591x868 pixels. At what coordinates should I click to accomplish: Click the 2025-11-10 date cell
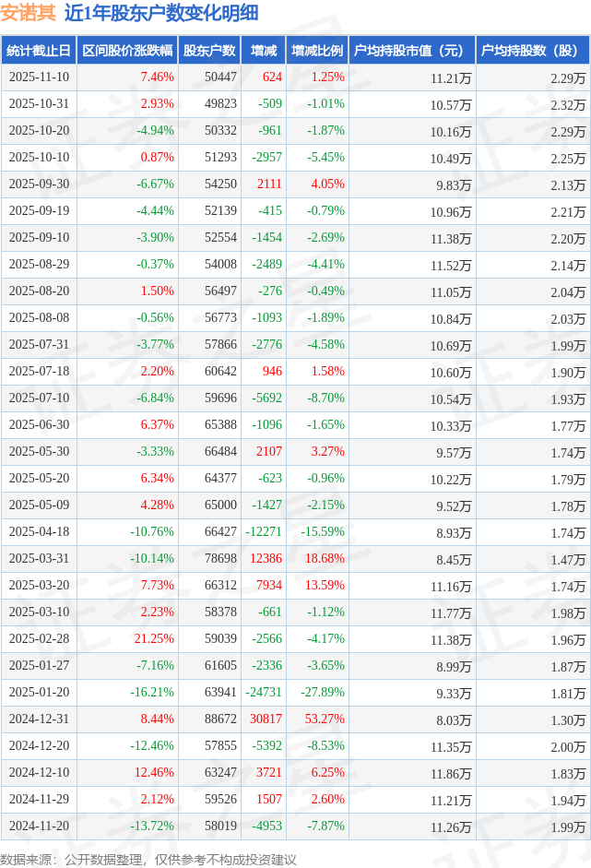click(x=39, y=77)
